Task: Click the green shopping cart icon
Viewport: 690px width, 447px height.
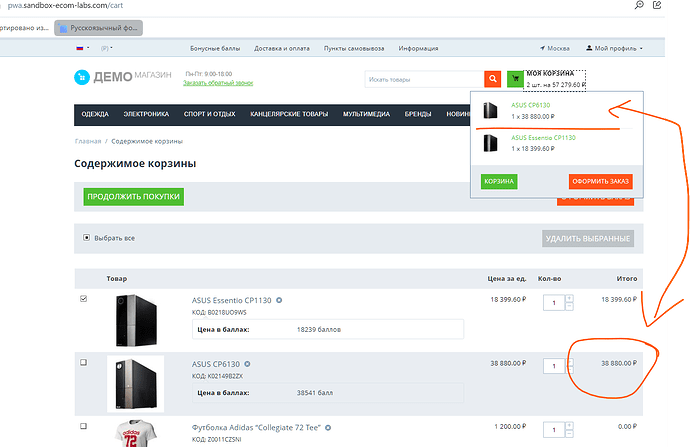Action: click(515, 79)
